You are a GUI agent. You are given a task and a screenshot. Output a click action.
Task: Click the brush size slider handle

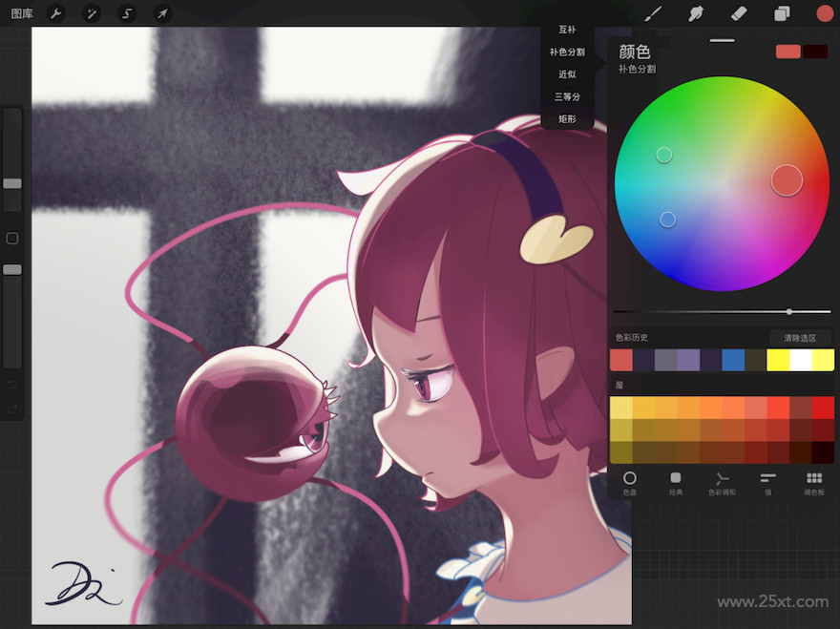coord(12,184)
